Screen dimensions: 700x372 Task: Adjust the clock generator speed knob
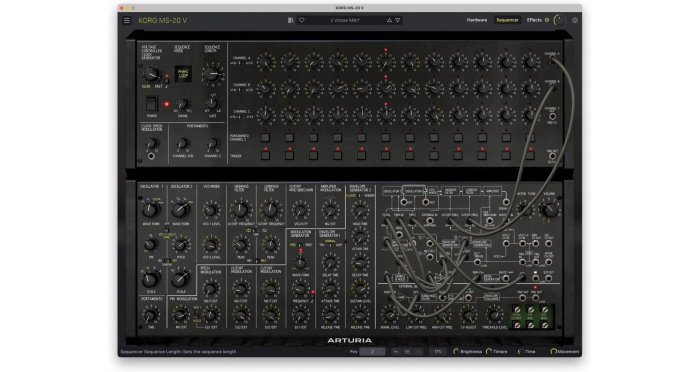point(151,74)
